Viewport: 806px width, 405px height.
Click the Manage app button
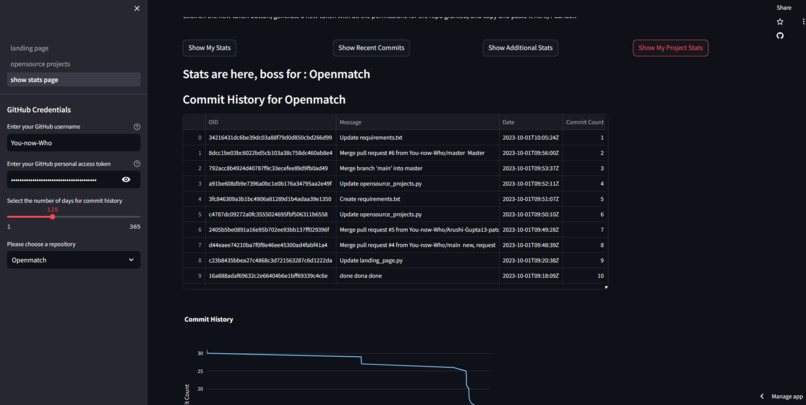coord(786,396)
